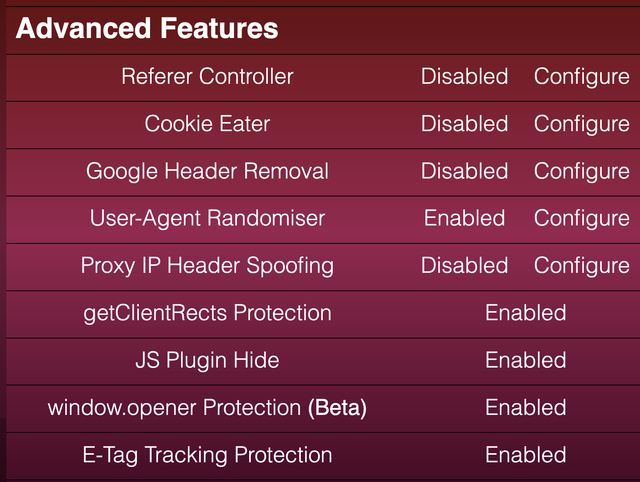Open Configure for Referer Controller
The width and height of the screenshot is (640, 482).
582,78
